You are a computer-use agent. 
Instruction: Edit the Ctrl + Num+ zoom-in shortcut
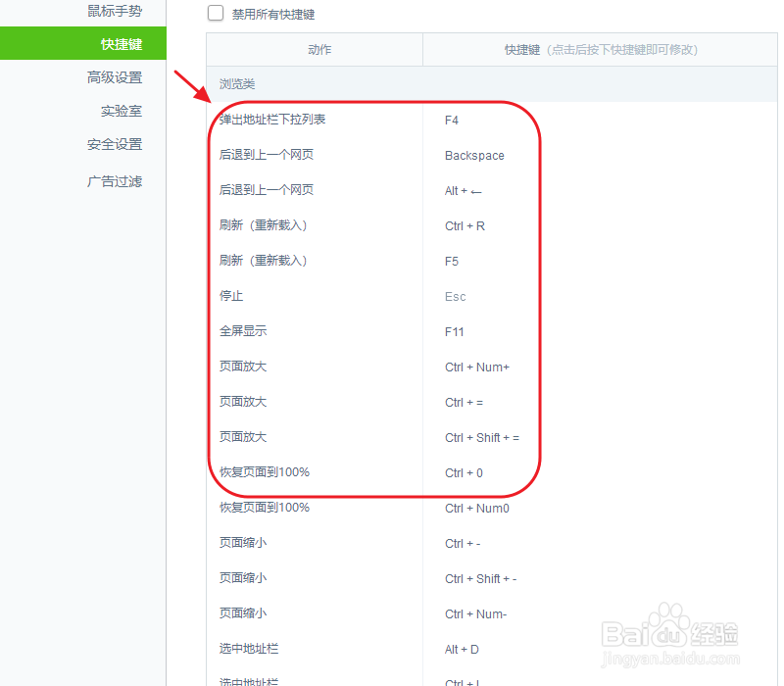[477, 367]
